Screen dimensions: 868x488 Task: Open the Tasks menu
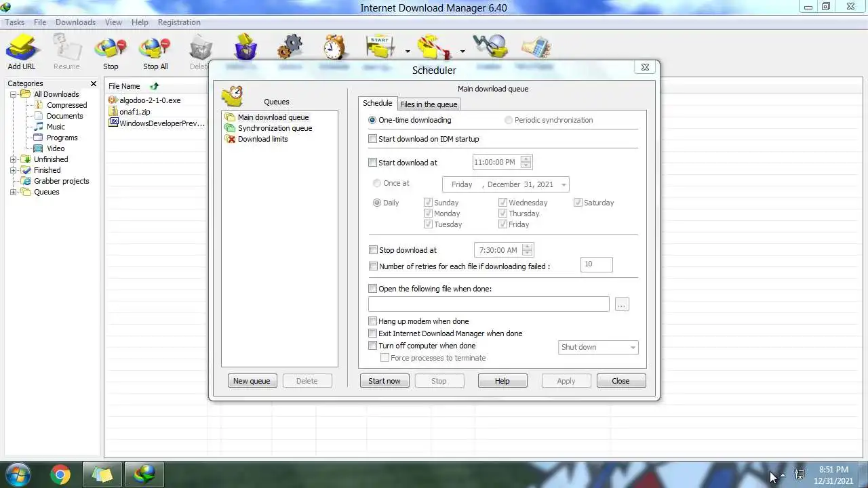[x=14, y=22]
